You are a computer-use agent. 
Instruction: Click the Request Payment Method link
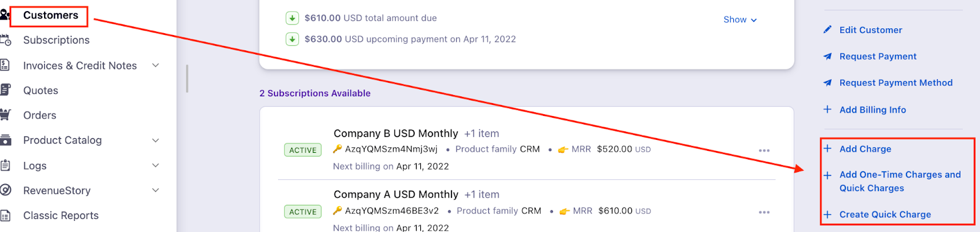(x=895, y=83)
